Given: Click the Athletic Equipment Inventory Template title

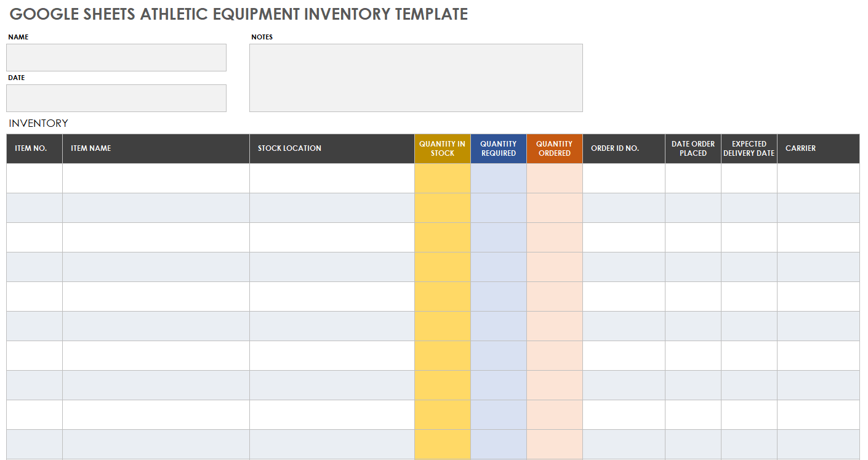Looking at the screenshot, I should [x=239, y=14].
